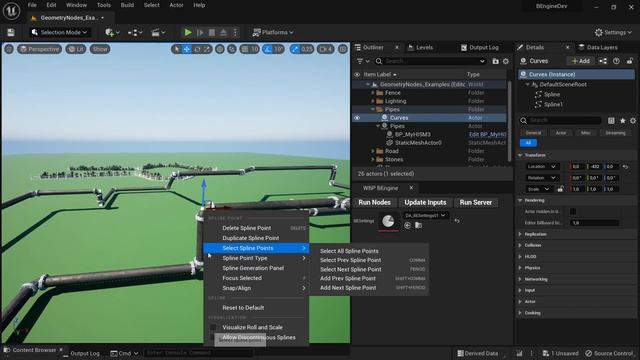Expand the Collision section
Screen dimensions: 640x360
520,245
